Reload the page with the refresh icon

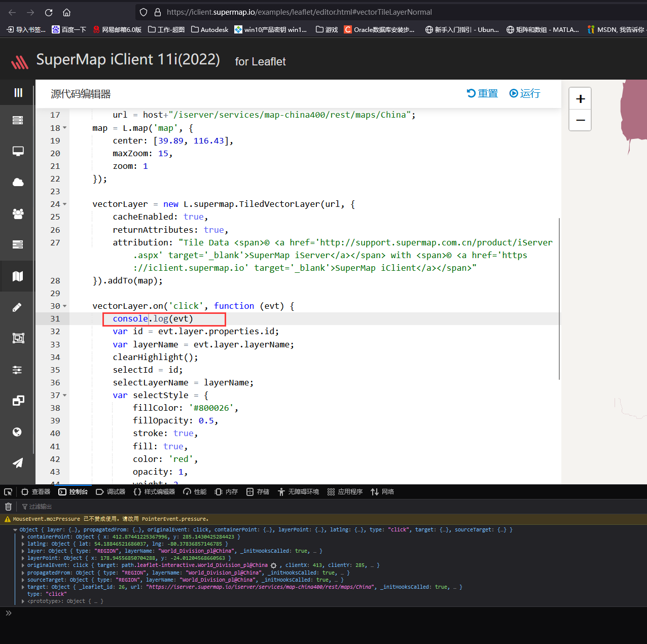pos(49,12)
